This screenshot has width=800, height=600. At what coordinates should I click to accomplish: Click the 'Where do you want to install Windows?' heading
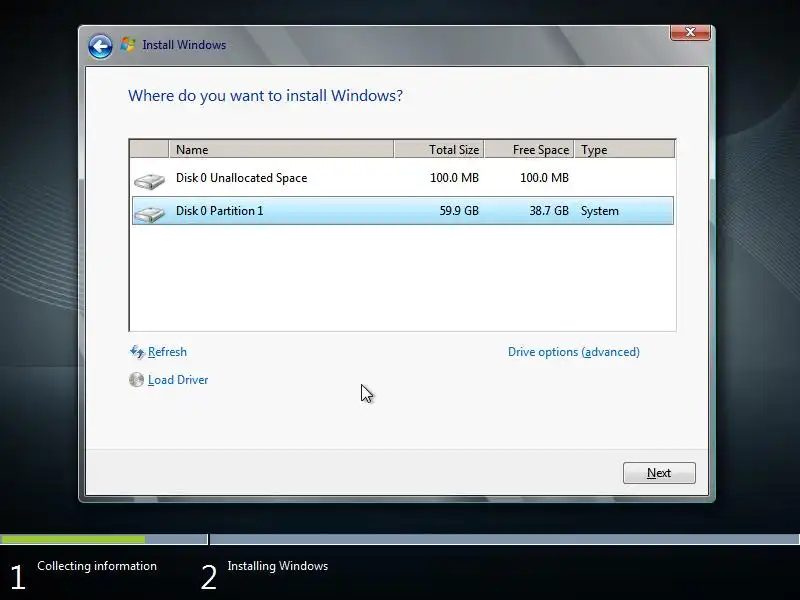(x=265, y=95)
